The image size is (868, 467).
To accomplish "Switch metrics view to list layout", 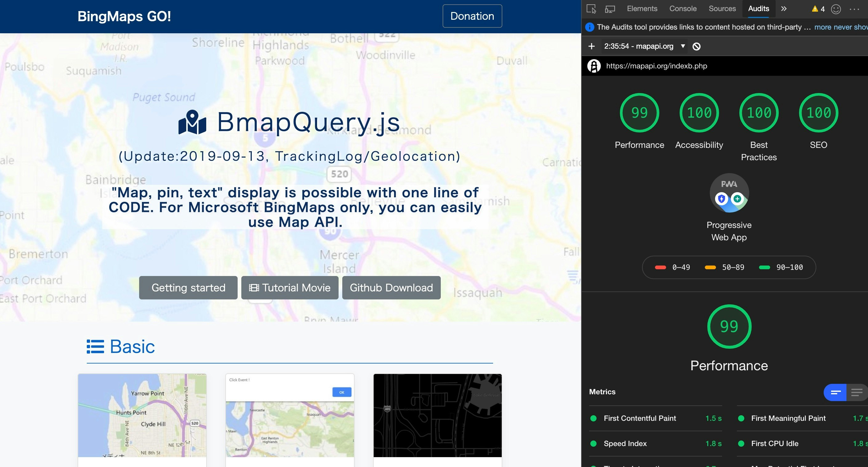I will [856, 392].
